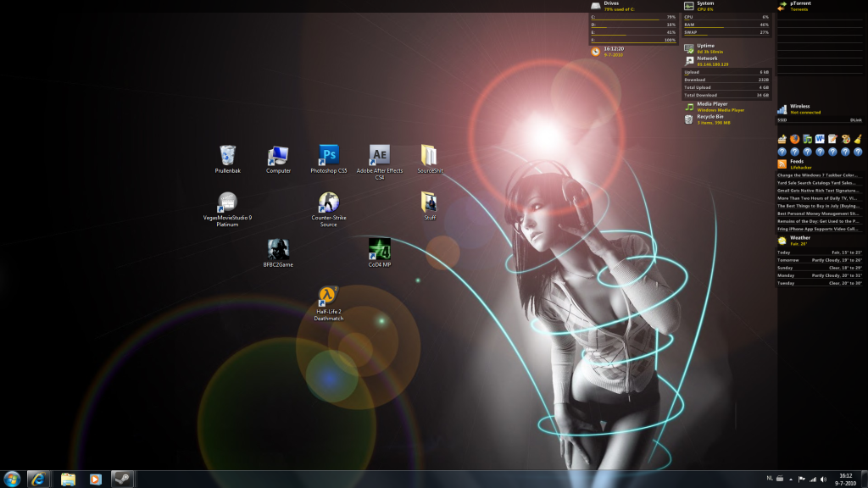Screen dimensions: 868x488
Task: Click the Recycle Bin widget icon
Action: coord(688,119)
